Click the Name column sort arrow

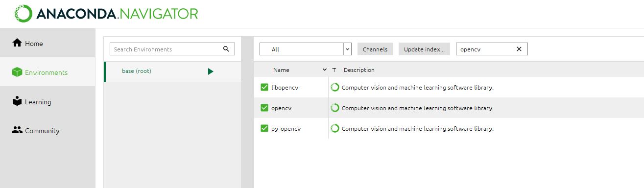click(324, 70)
